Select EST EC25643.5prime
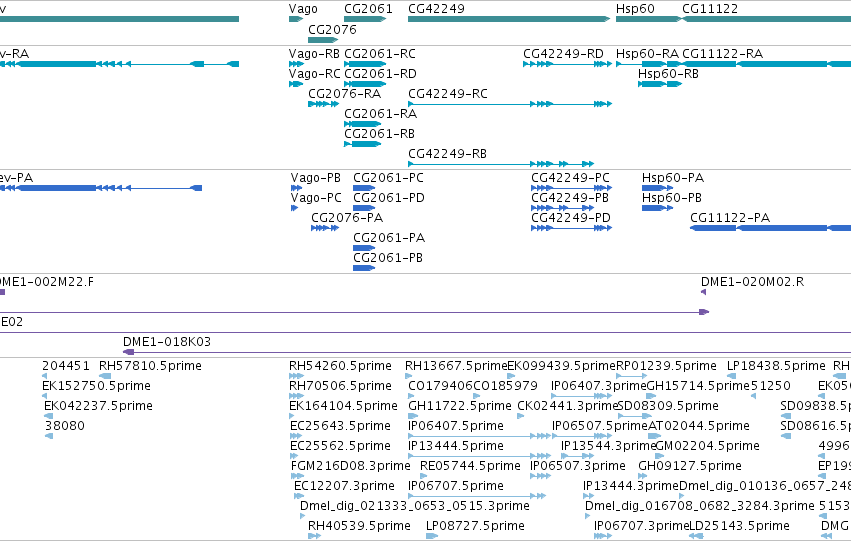 coord(340,426)
